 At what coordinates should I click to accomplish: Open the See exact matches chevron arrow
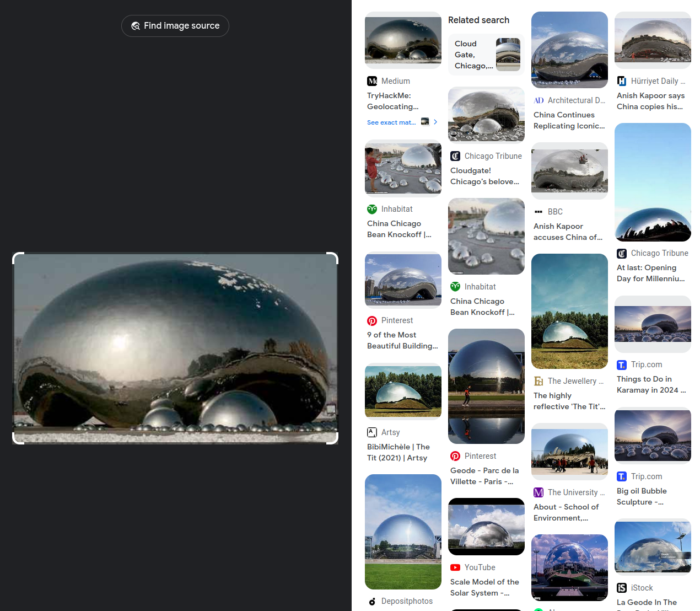tap(435, 122)
